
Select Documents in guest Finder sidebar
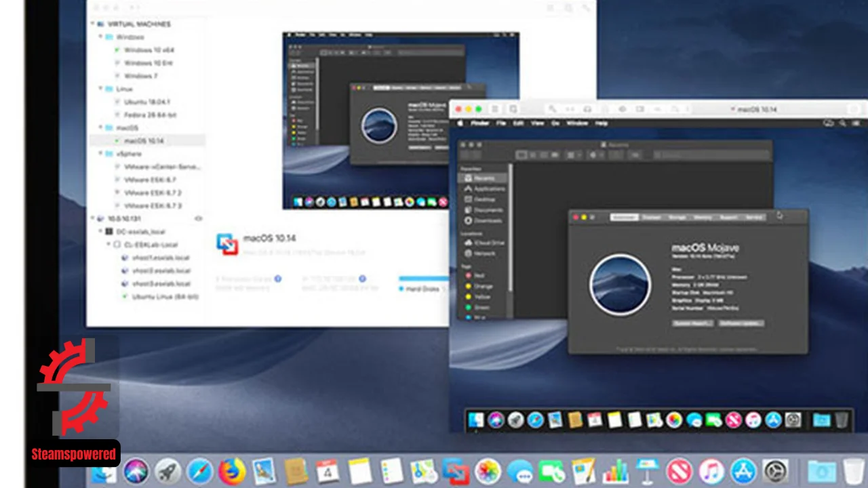[x=484, y=210]
